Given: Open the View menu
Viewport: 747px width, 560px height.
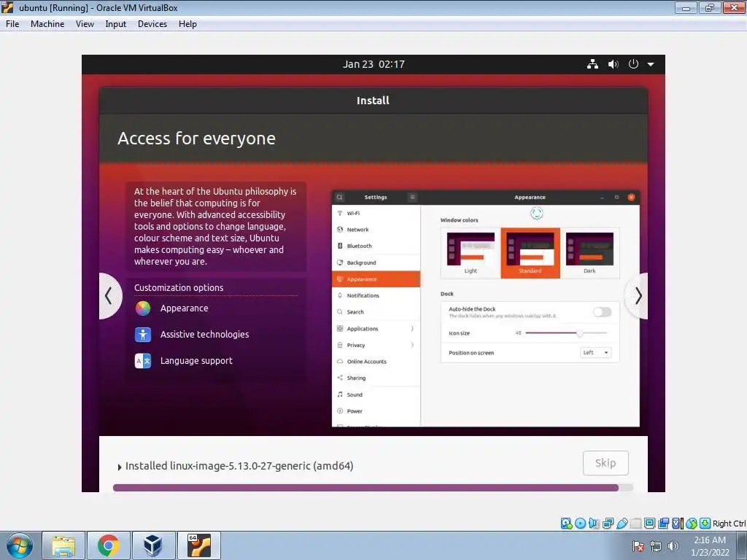Looking at the screenshot, I should [85, 24].
